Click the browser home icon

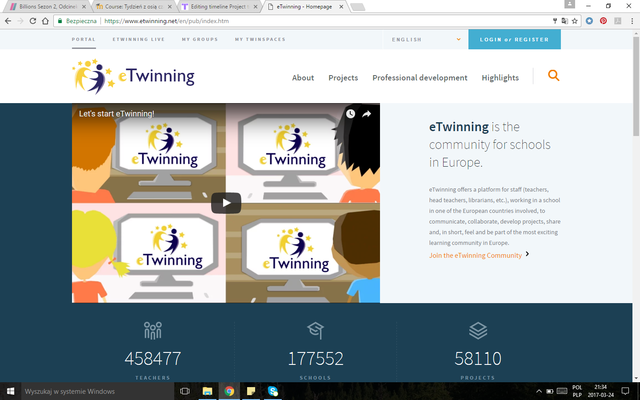(x=45, y=21)
